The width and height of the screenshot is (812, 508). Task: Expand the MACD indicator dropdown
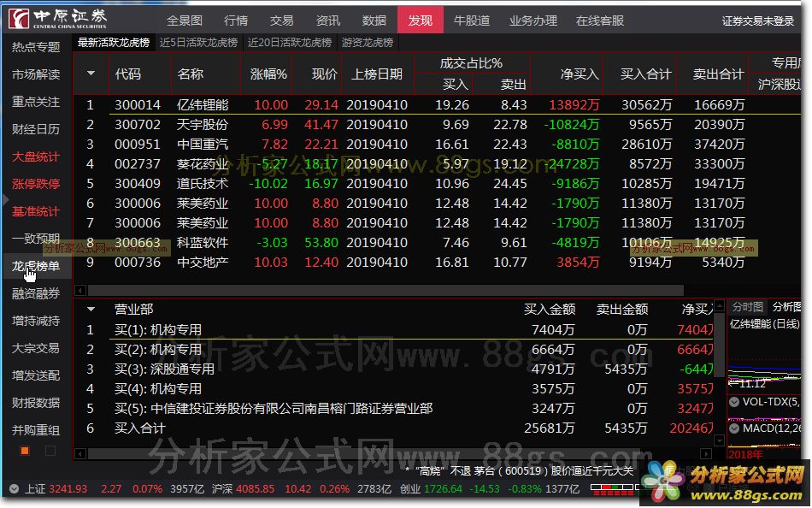734,428
